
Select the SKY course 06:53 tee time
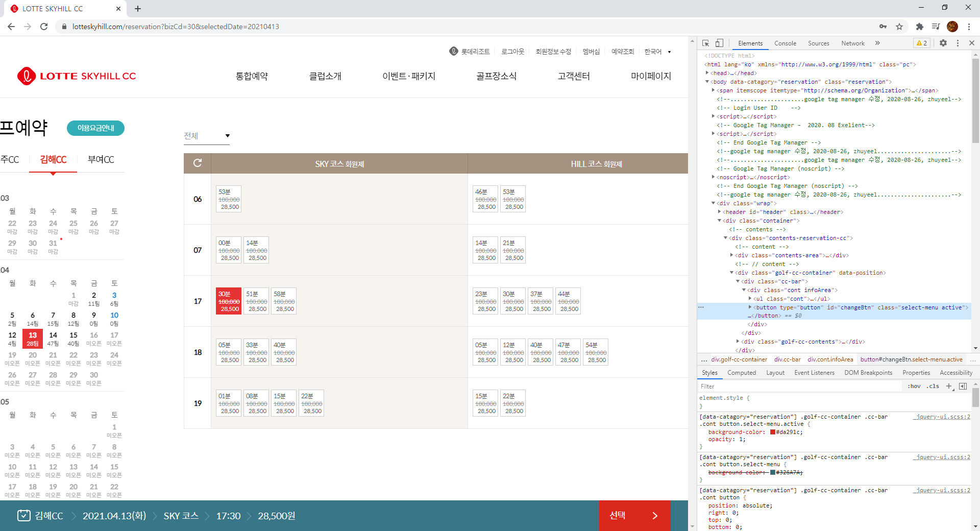[229, 199]
